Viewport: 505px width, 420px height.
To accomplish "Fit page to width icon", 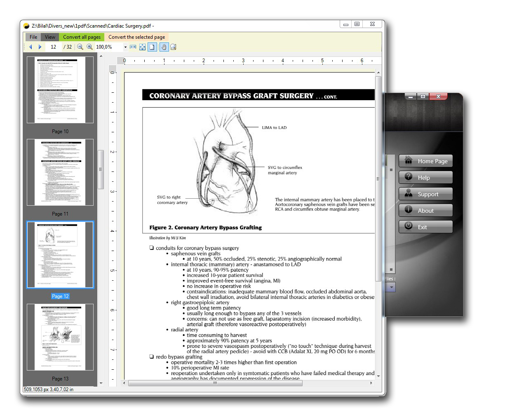I will tap(133, 47).
